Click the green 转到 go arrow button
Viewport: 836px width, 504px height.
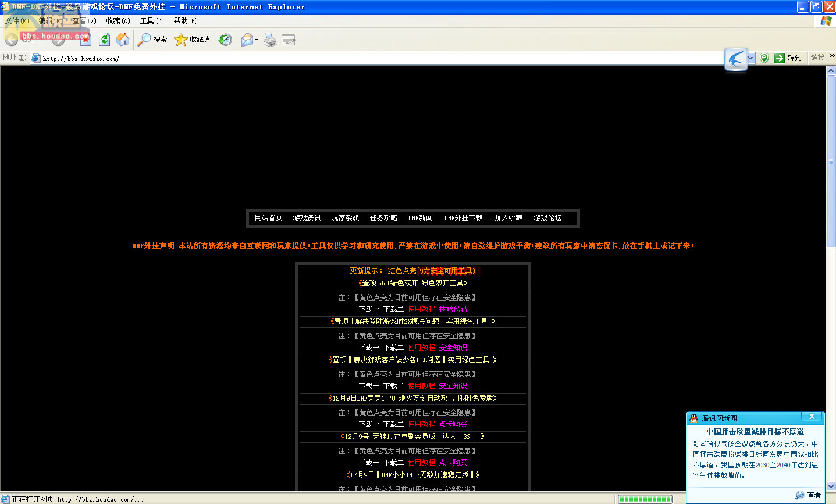(x=788, y=58)
